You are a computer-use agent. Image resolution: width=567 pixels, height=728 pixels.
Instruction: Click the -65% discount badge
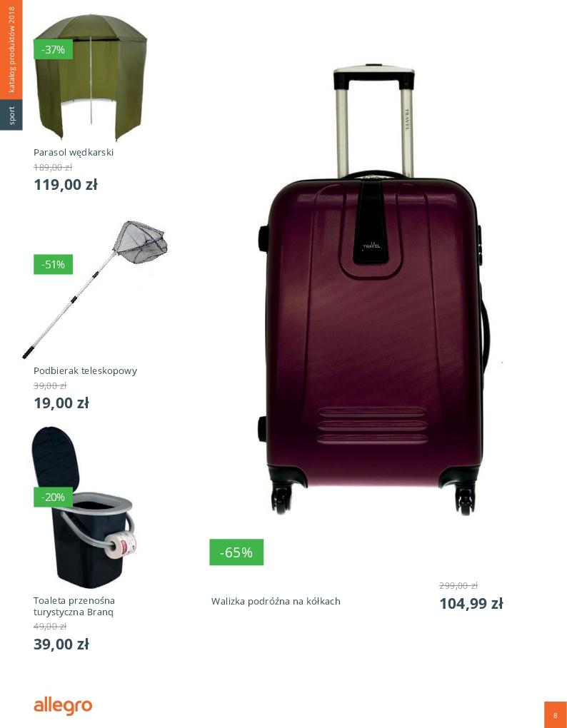pos(236,552)
